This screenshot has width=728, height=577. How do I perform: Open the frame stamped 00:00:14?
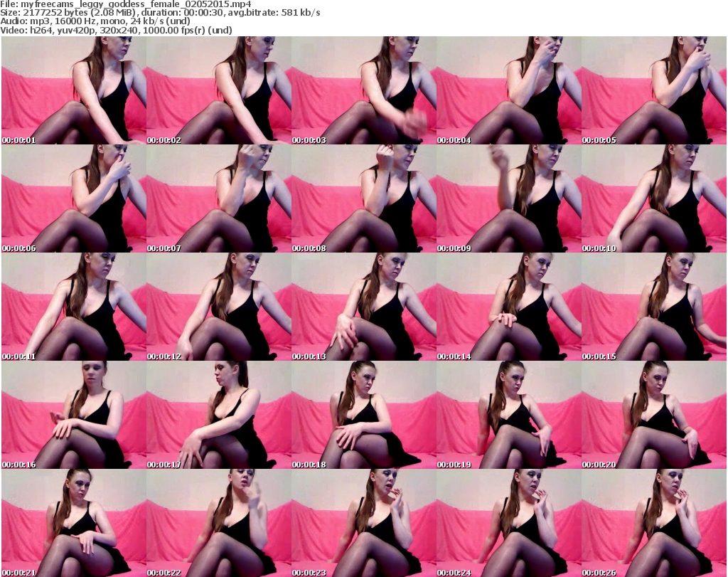(x=509, y=307)
